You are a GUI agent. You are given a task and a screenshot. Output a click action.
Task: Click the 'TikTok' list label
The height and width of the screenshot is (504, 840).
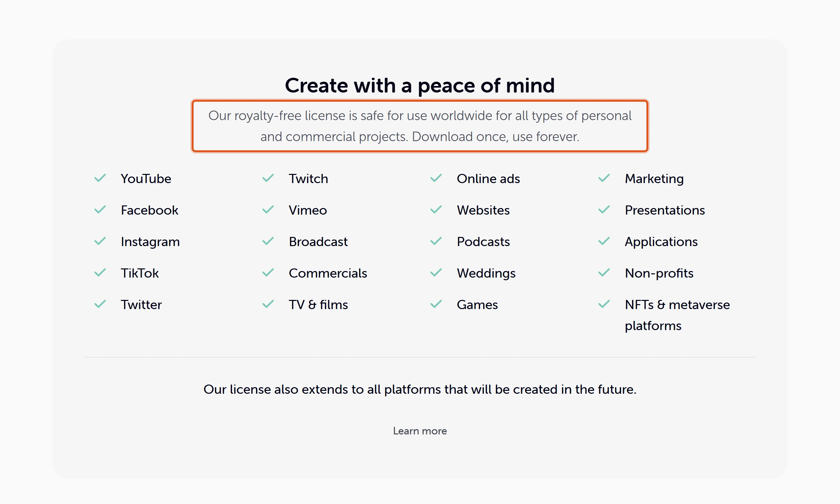coord(139,273)
